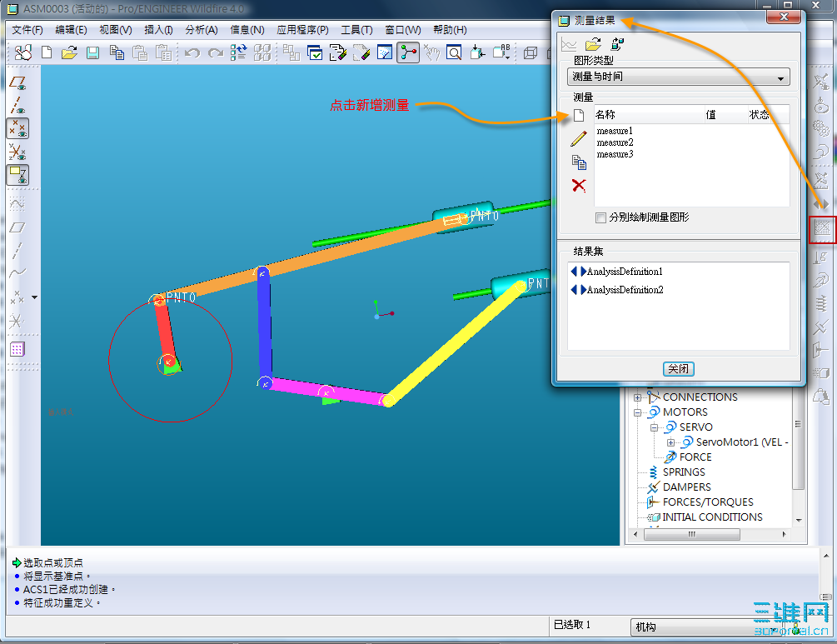Toggle coordinate system display
Screen dimensions: 837x644
(17, 152)
